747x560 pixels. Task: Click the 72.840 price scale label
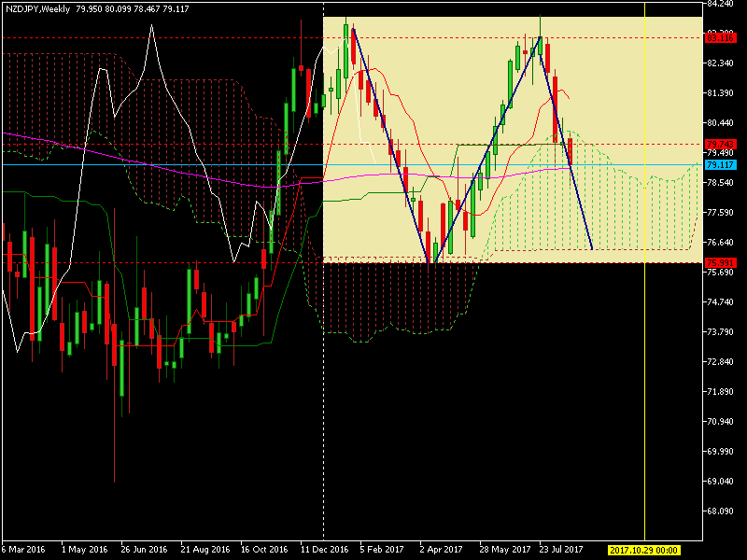pyautogui.click(x=720, y=362)
